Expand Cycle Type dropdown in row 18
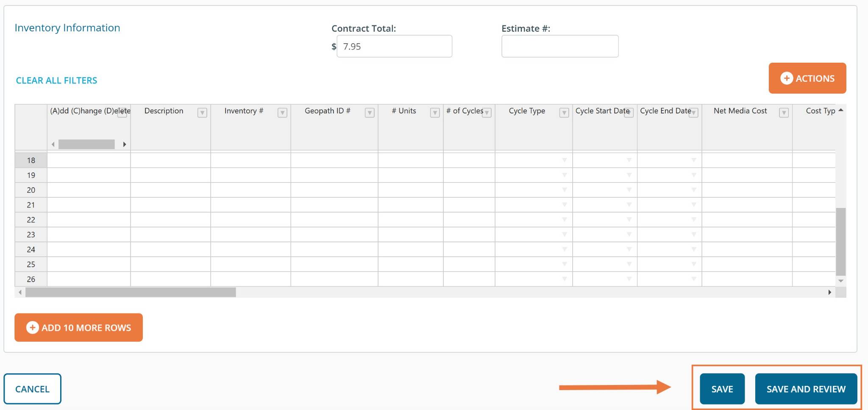 (x=564, y=160)
